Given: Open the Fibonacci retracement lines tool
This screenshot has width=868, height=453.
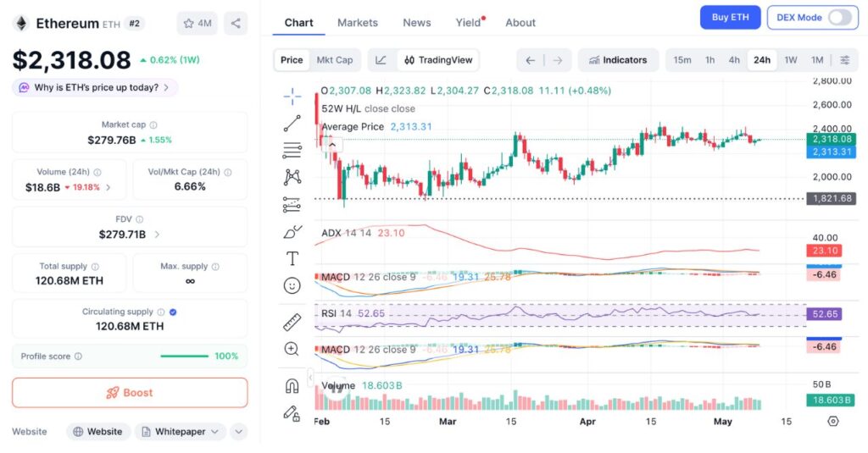Looking at the screenshot, I should (292, 150).
